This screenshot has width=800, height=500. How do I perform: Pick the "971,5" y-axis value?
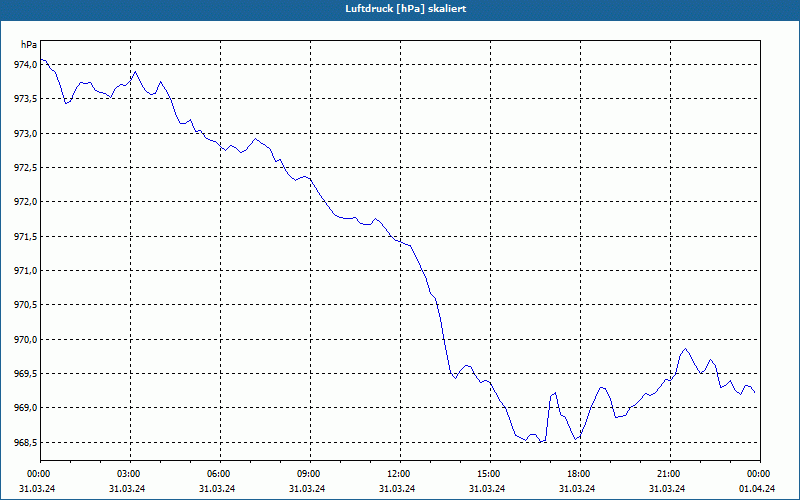[x=25, y=237]
